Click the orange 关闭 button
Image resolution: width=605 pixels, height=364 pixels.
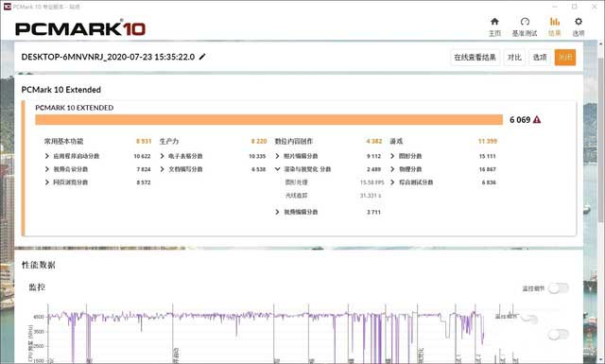565,57
